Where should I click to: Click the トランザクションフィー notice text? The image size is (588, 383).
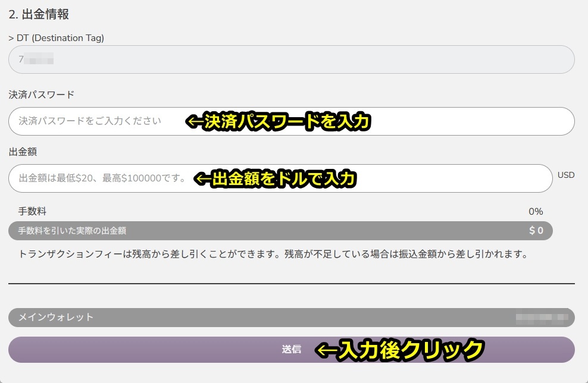pyautogui.click(x=273, y=254)
